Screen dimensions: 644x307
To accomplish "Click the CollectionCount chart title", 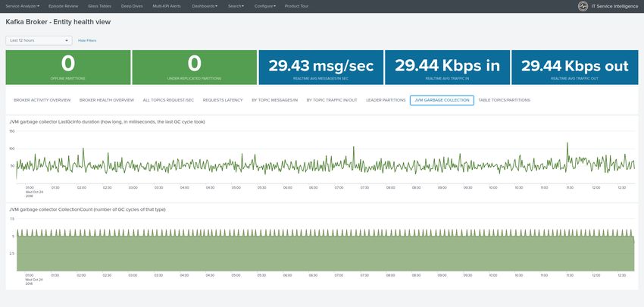I will pyautogui.click(x=87, y=210).
